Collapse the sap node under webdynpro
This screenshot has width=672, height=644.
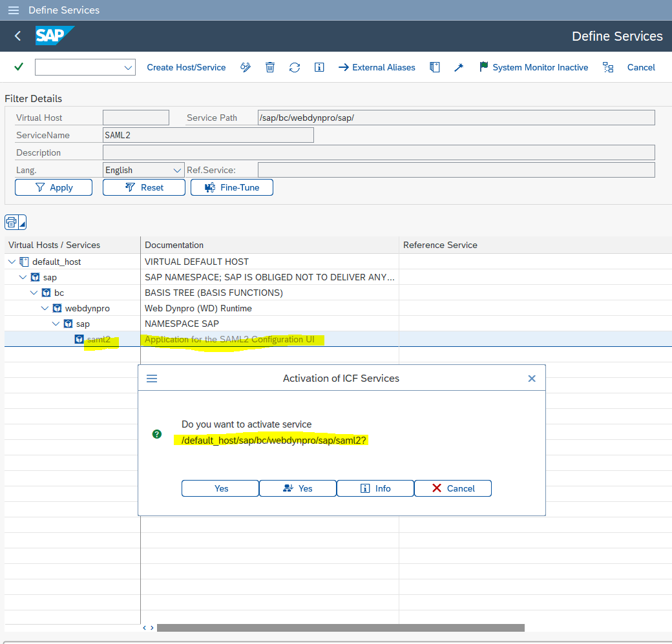(56, 324)
